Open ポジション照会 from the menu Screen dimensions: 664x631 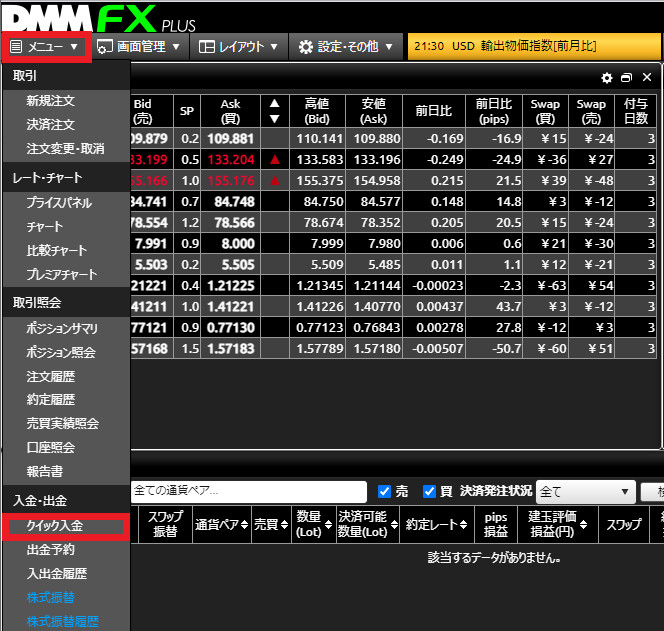(x=61, y=352)
